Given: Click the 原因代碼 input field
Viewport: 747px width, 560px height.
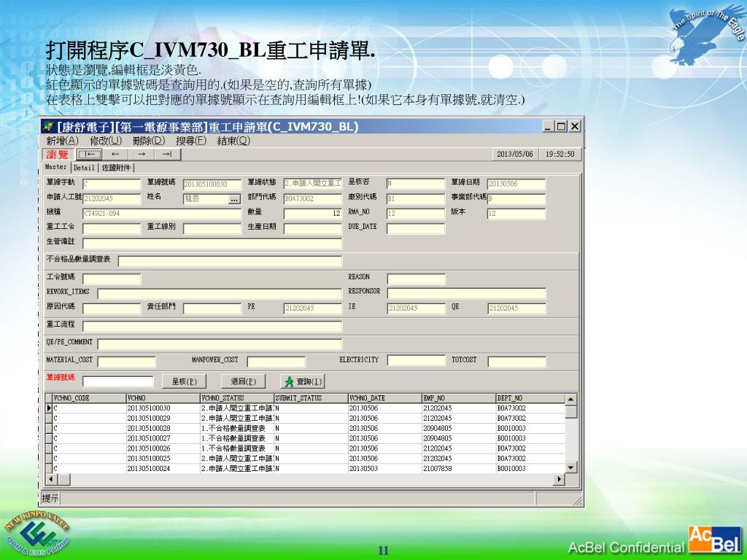Looking at the screenshot, I should (x=112, y=308).
